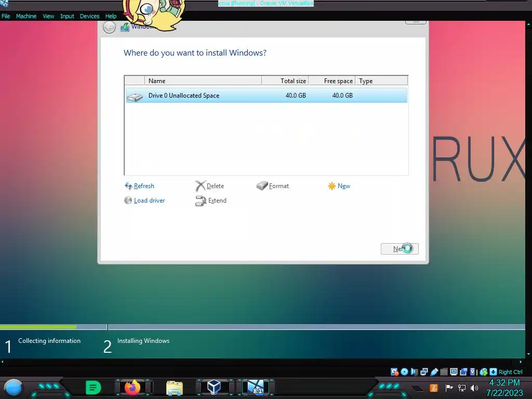Click the Windows 8.1 VM taskbar icon
Image resolution: width=532 pixels, height=399 pixels.
(x=256, y=388)
